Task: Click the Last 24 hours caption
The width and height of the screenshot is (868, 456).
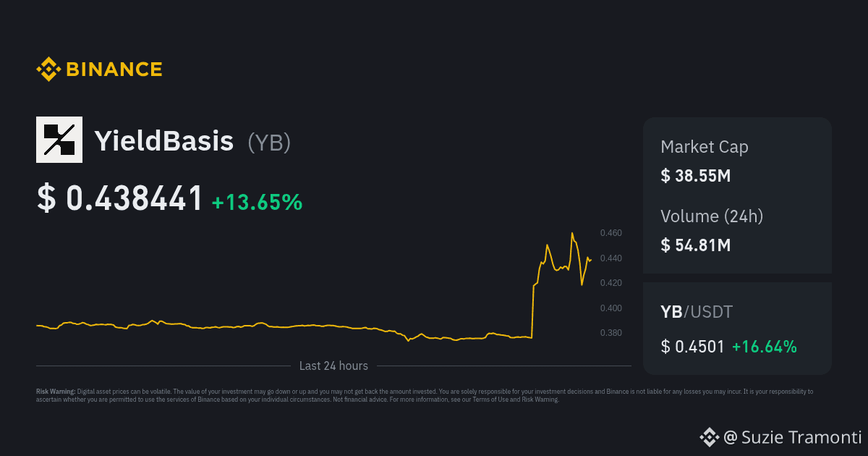Action: coord(333,366)
